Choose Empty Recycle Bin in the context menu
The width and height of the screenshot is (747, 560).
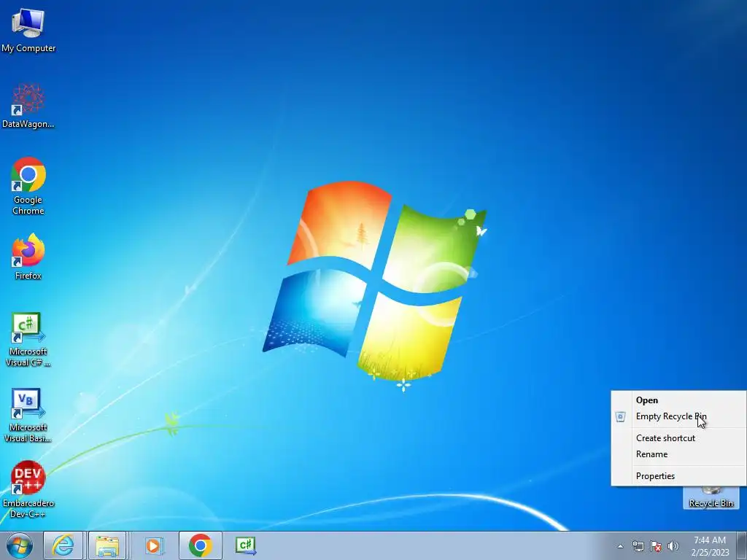tap(678, 416)
